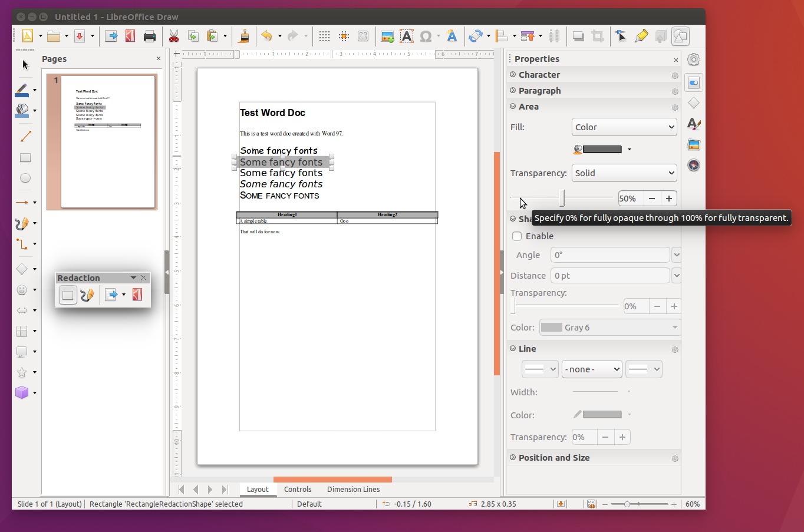This screenshot has width=804, height=532.
Task: Open the Gallery panel in the sidebar
Action: [x=693, y=144]
